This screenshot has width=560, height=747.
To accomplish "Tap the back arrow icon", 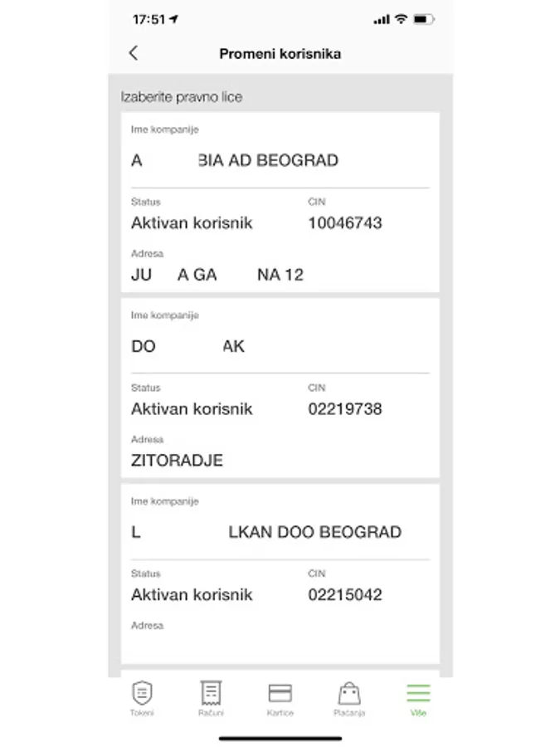I will 134,53.
